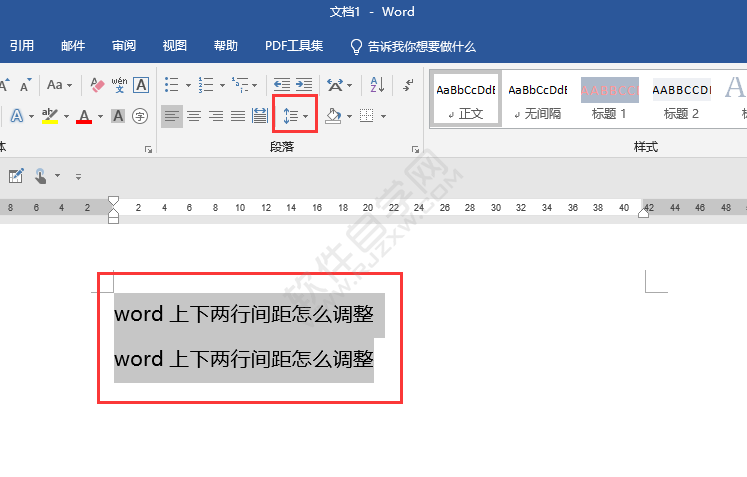
Task: Expand the borders dropdown arrow
Action: (x=383, y=116)
